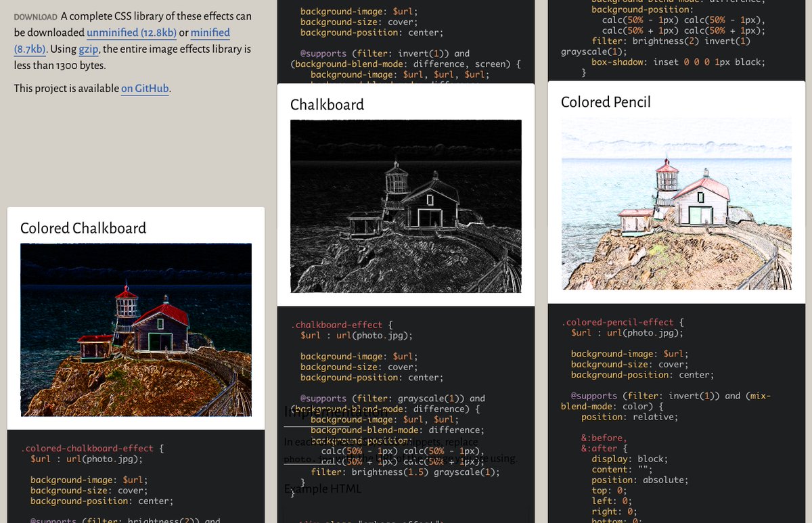Click the 'position: relative;' code line

[629, 417]
